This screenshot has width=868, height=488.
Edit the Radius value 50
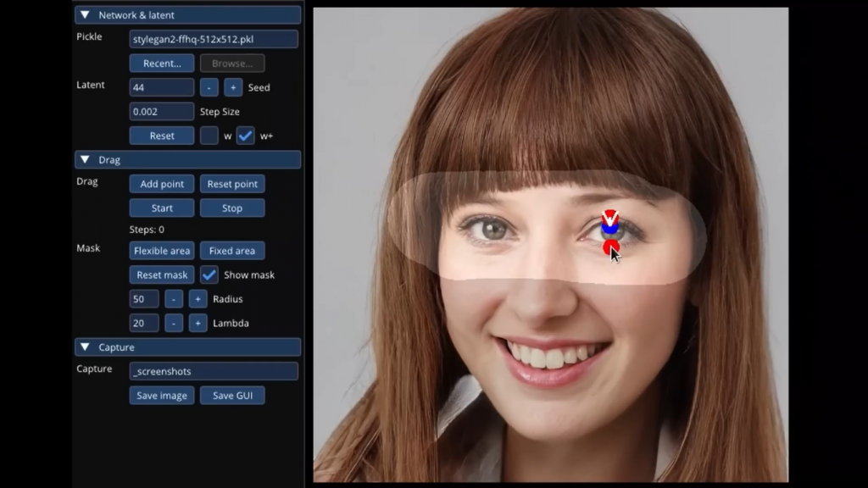tap(144, 299)
